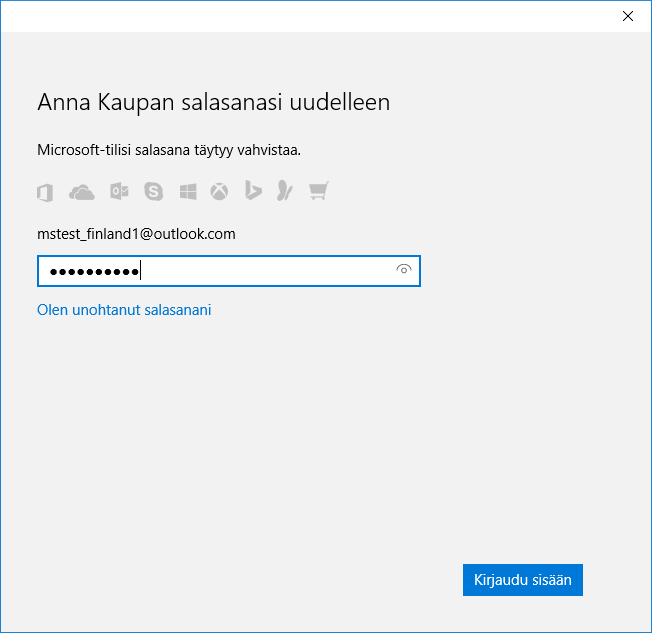Click the mstest_finland1@outlook.com account text
Screen dimensions: 652x633
136,234
